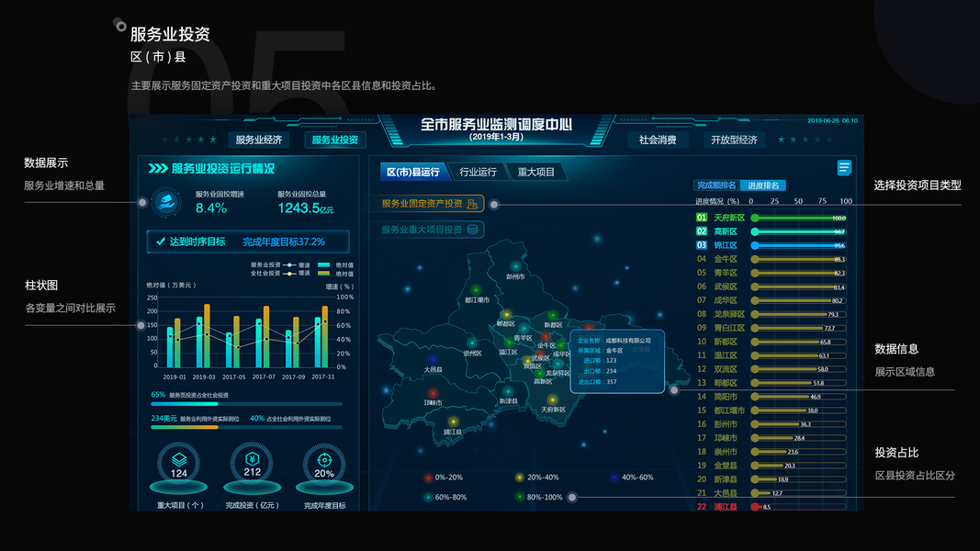The height and width of the screenshot is (551, 980).
Task: Click the 8.4% growth rate value
Action: point(211,208)
